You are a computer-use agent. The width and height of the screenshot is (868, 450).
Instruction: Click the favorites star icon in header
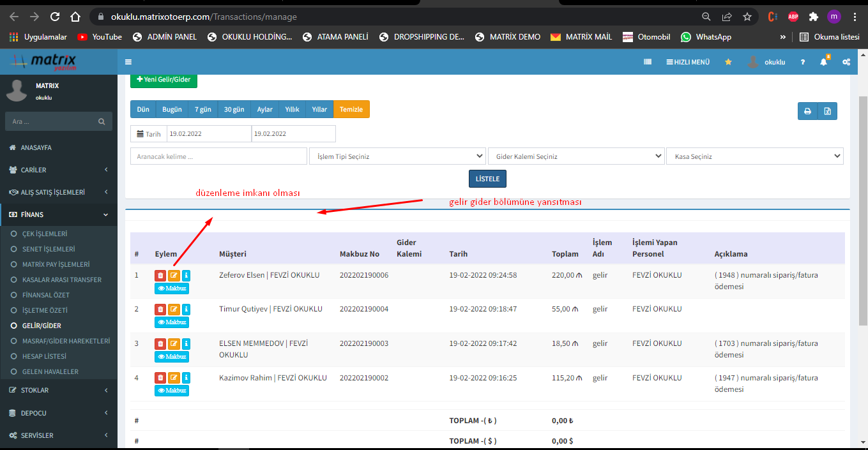tap(728, 62)
